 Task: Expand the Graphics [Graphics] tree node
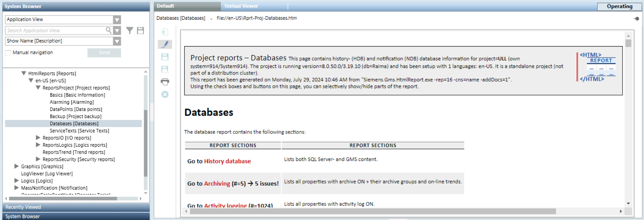(16, 166)
